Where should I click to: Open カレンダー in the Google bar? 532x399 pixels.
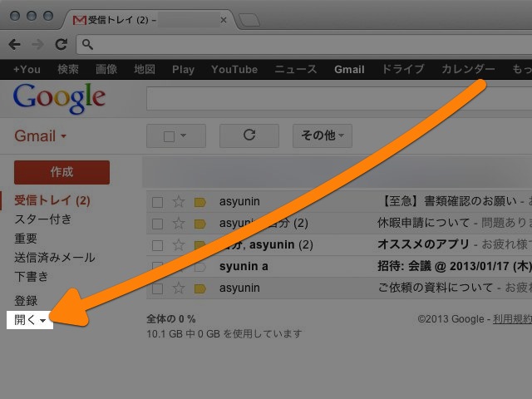tap(468, 70)
